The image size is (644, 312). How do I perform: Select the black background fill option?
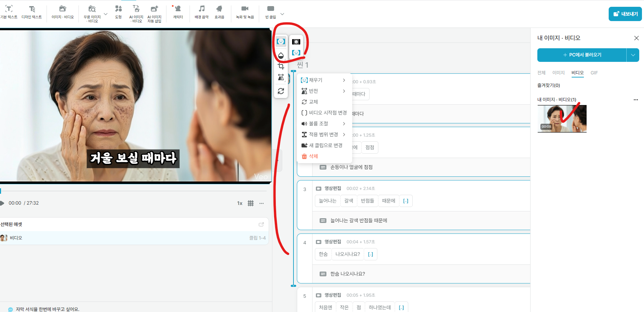(x=296, y=41)
